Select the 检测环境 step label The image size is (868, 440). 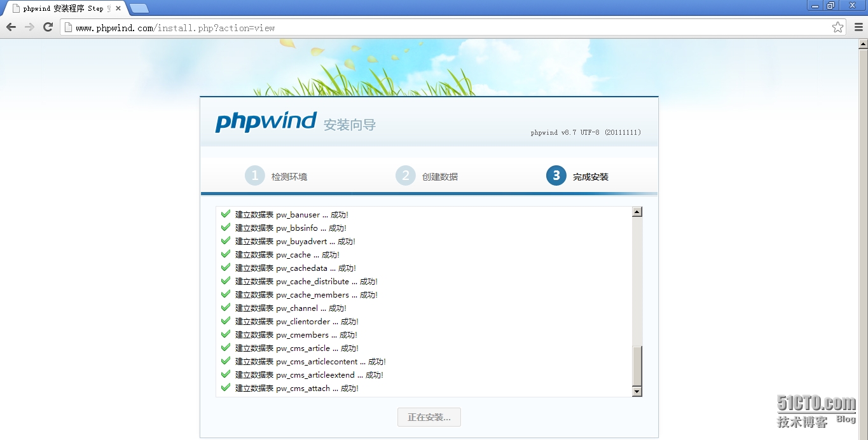(289, 177)
